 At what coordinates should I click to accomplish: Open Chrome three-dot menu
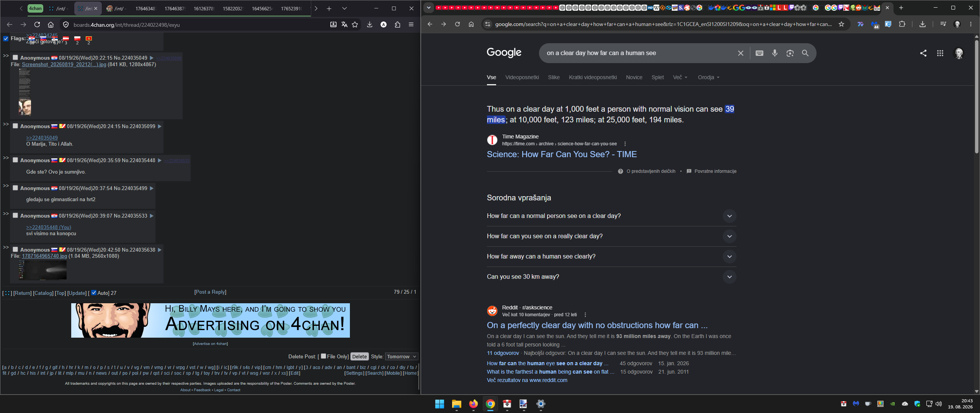[971, 24]
